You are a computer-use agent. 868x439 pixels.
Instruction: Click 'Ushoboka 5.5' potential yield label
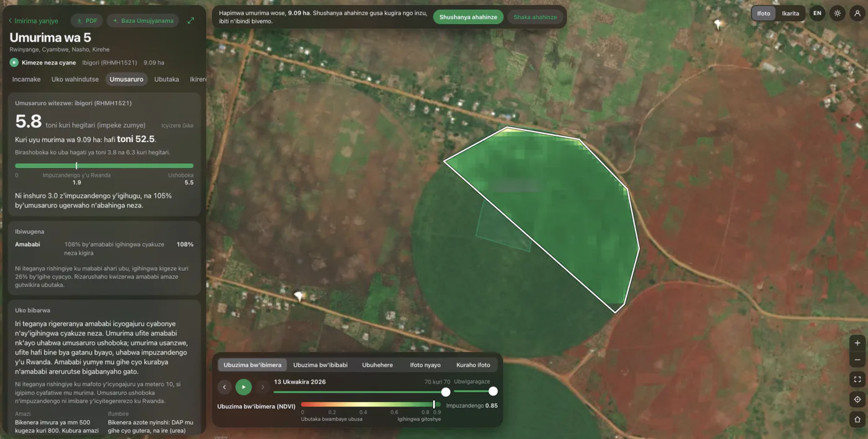click(181, 179)
